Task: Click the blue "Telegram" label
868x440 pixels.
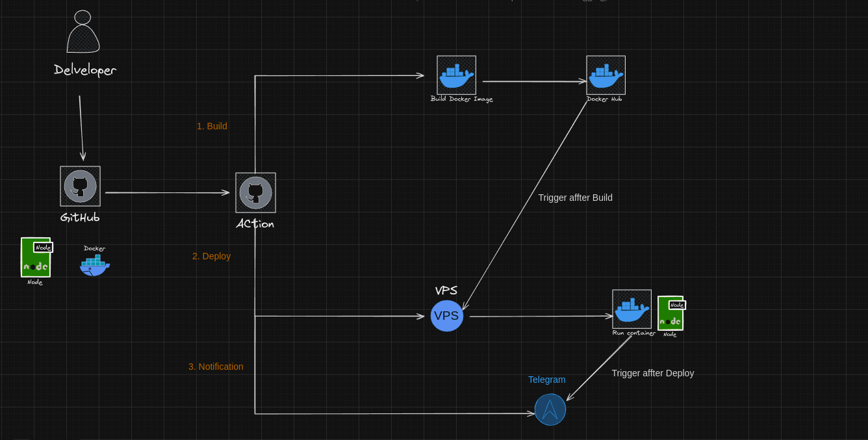Action: point(546,380)
